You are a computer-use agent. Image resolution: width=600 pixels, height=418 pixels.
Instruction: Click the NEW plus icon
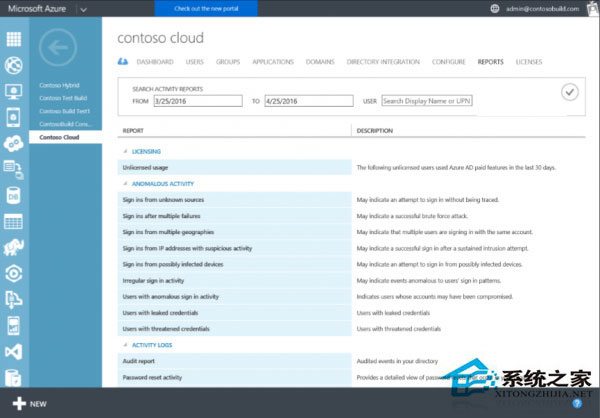pos(19,404)
